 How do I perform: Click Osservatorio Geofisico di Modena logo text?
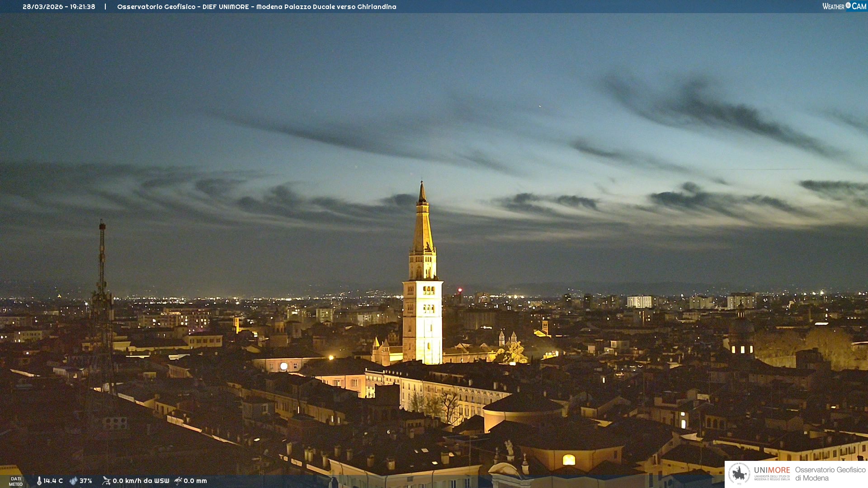830,474
